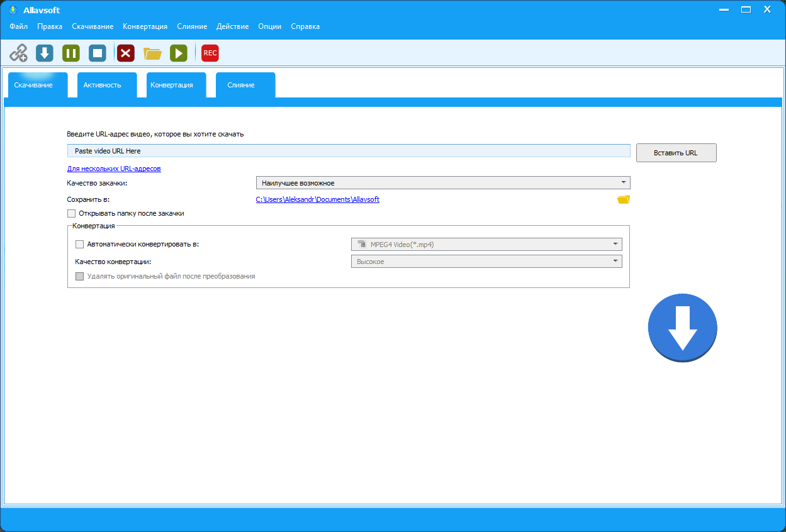Viewport: 786px width, 532px height.
Task: Check 'Удалять оригинальный файл после преобразования' box
Action: 79,276
